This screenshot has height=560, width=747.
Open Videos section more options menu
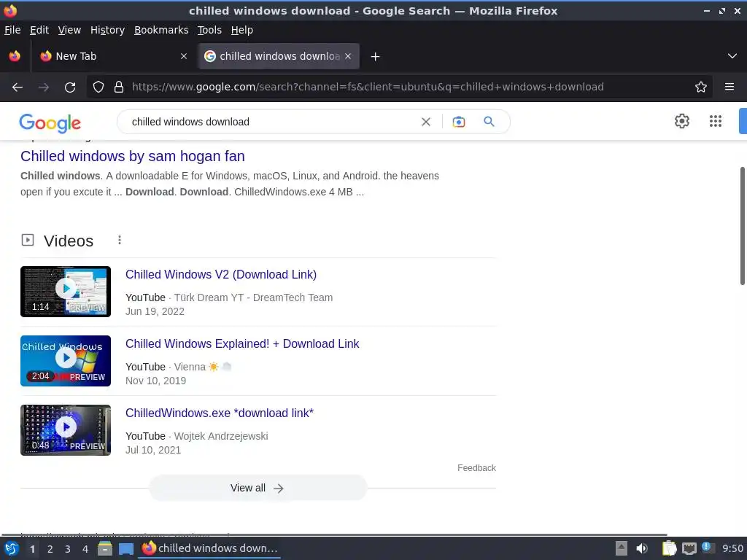coord(120,240)
